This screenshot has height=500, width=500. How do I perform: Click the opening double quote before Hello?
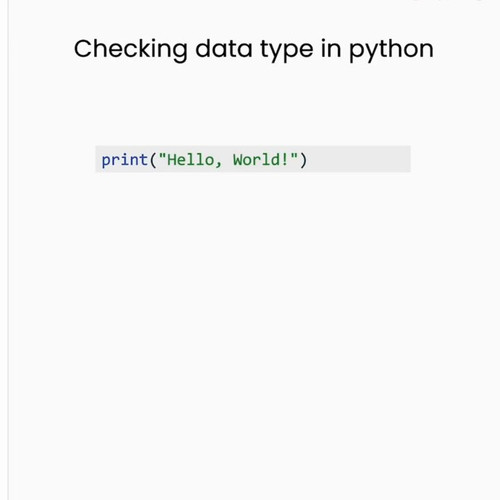click(162, 157)
